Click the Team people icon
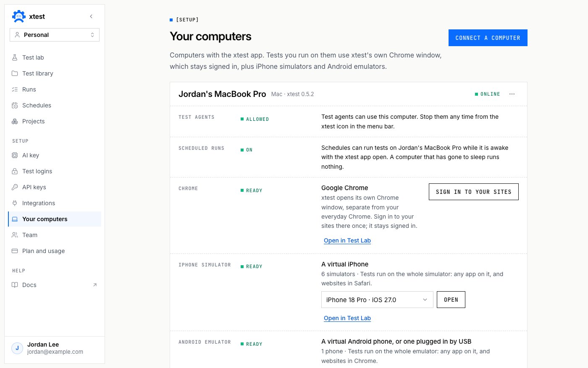Screen dimensions: 588x368 [15, 235]
